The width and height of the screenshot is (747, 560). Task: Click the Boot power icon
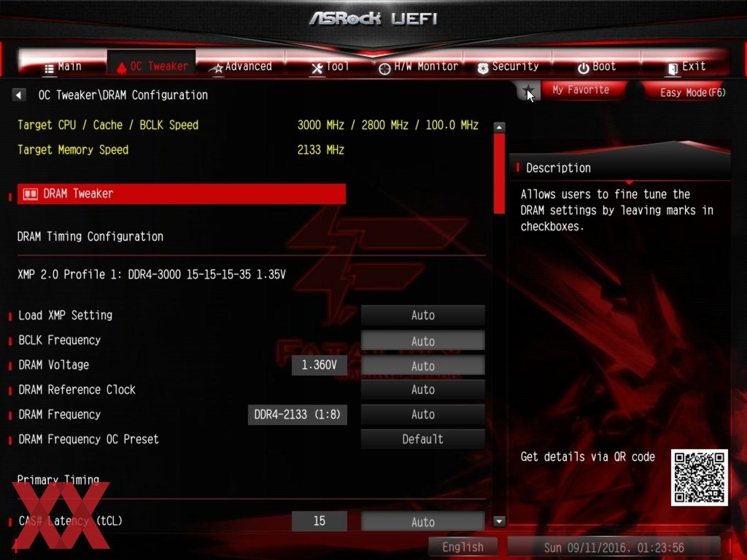583,68
